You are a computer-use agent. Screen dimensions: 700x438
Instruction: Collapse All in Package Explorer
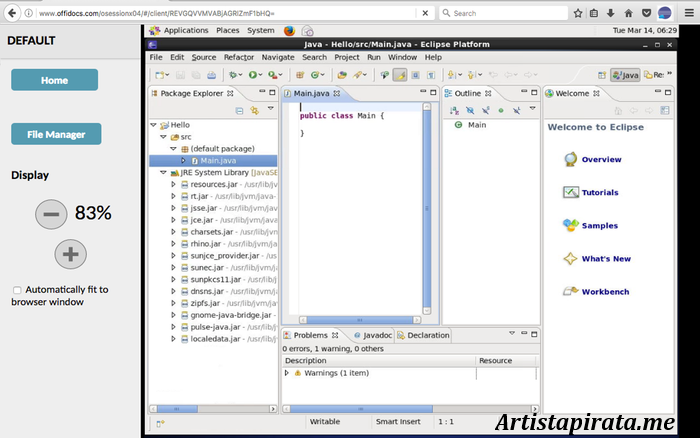[x=239, y=110]
